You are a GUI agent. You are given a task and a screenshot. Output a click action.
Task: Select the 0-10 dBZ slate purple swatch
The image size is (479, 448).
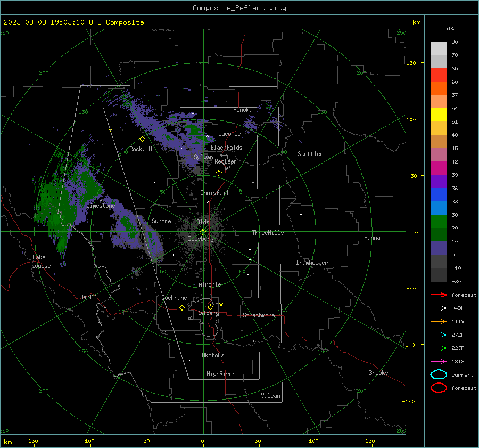[x=439, y=248]
